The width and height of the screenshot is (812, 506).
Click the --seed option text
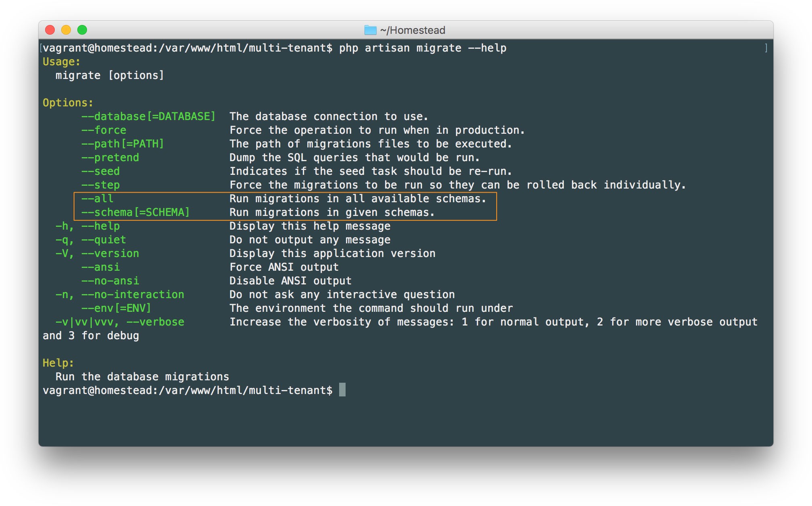click(101, 171)
